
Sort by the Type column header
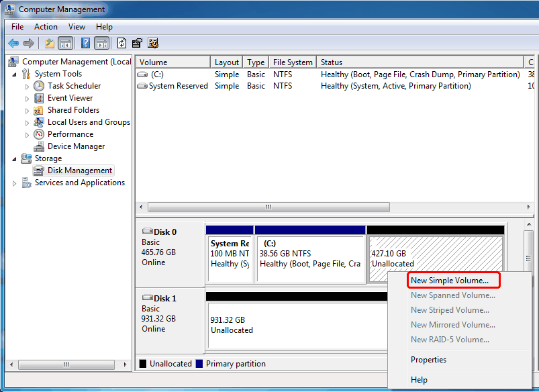256,62
